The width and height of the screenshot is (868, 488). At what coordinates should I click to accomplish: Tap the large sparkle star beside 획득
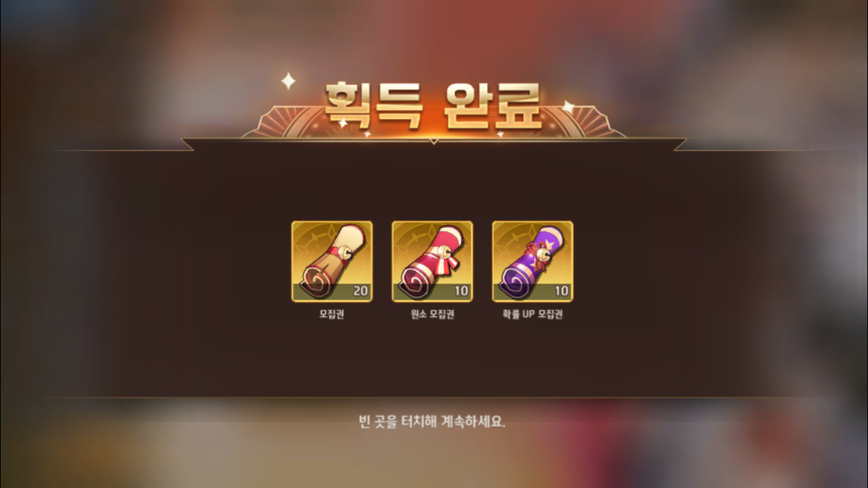288,81
